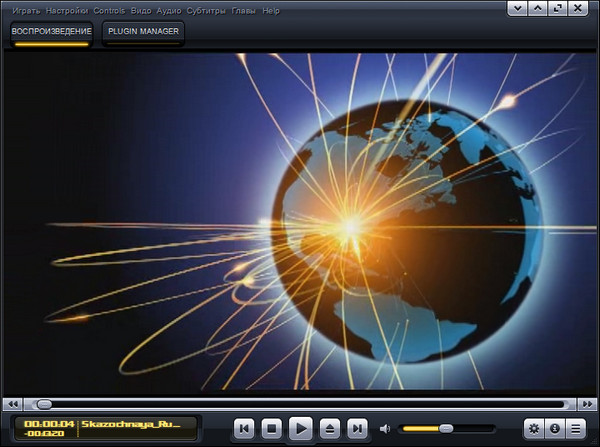Click the info icon button
Viewport: 600px width, 447px height.
point(555,429)
